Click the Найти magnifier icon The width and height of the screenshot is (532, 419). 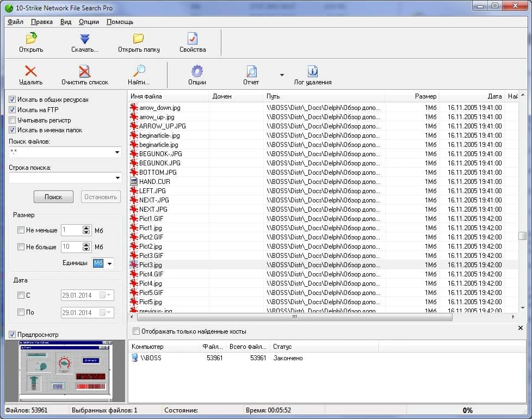[138, 71]
